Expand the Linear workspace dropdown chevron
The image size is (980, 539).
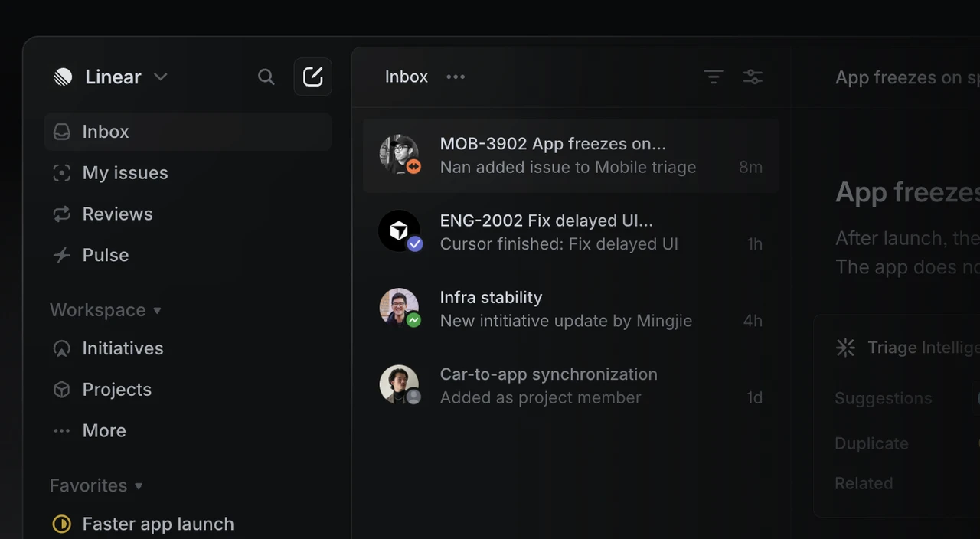point(160,77)
